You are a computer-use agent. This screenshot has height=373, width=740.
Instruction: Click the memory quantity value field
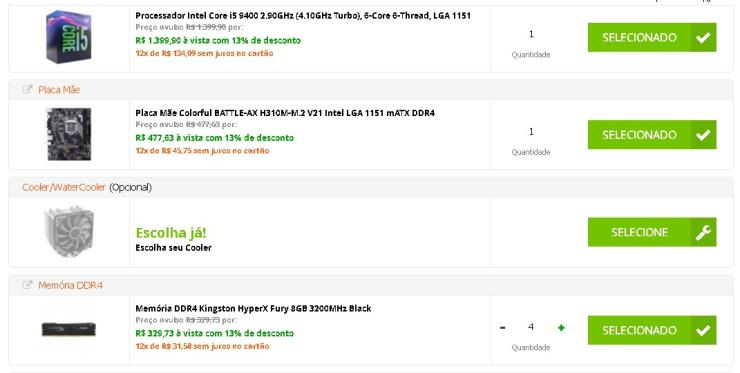click(531, 327)
